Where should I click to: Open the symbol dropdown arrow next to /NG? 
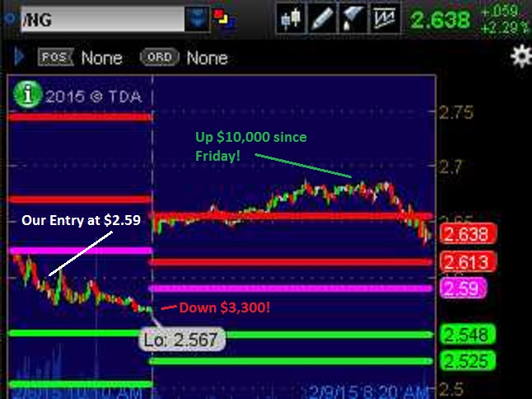point(195,18)
